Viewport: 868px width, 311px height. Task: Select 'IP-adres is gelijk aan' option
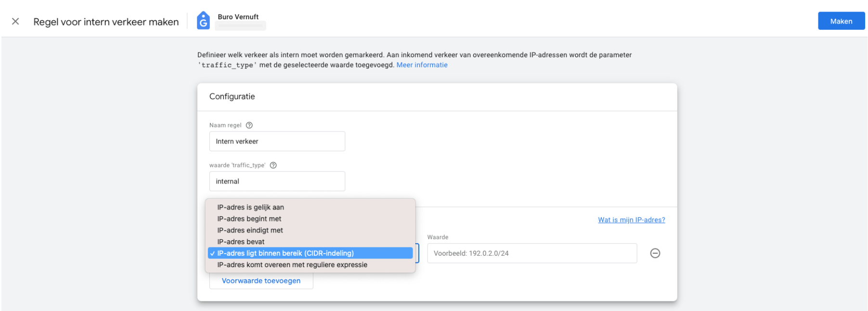click(x=250, y=207)
